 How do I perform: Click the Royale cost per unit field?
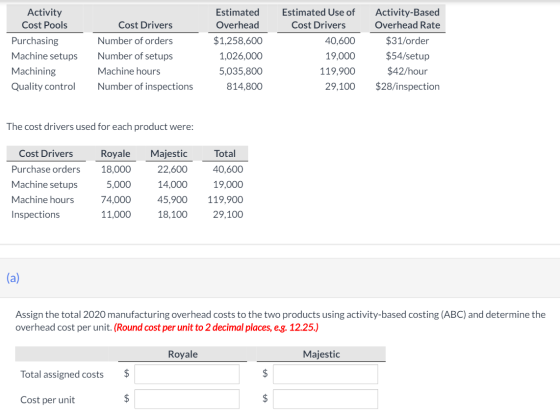click(187, 399)
